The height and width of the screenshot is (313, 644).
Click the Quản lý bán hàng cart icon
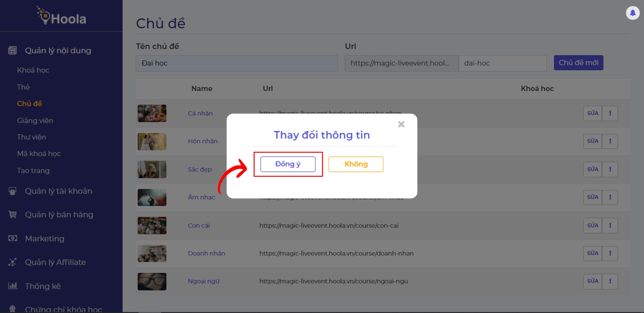click(x=13, y=215)
